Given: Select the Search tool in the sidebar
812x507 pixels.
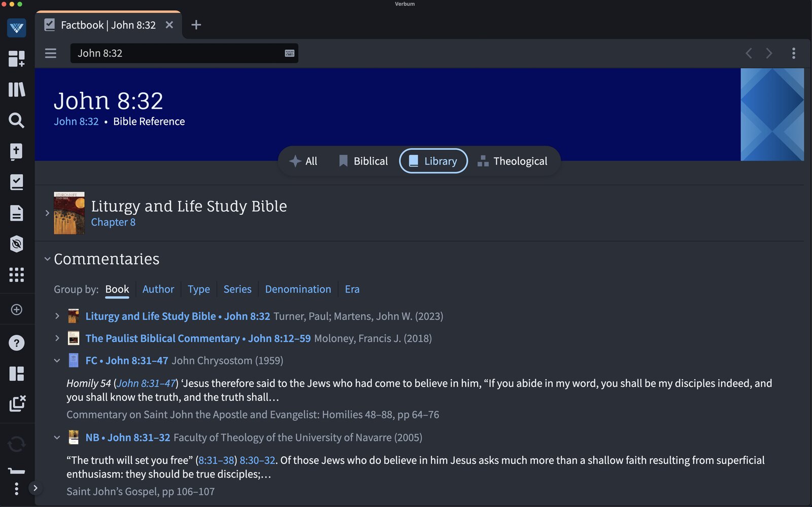Looking at the screenshot, I should click(x=17, y=121).
